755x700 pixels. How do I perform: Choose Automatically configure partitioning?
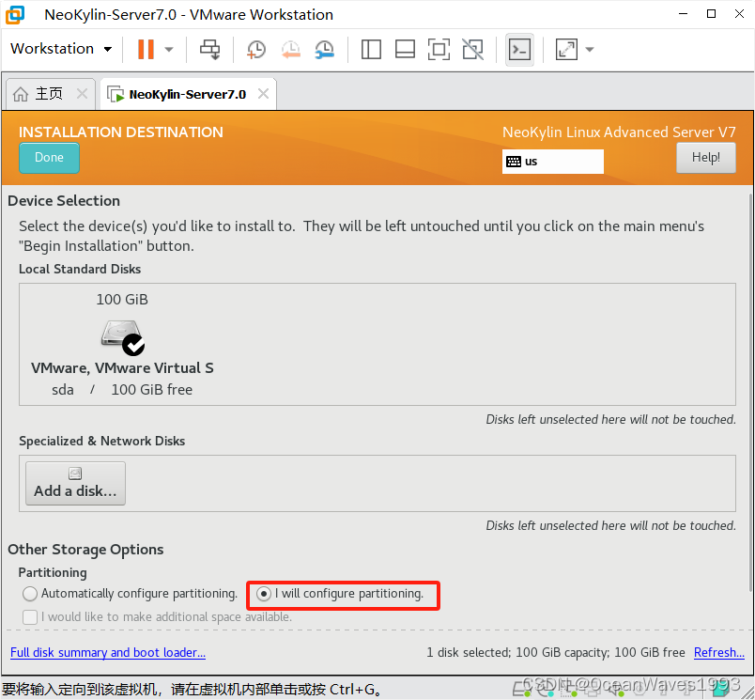pos(130,594)
